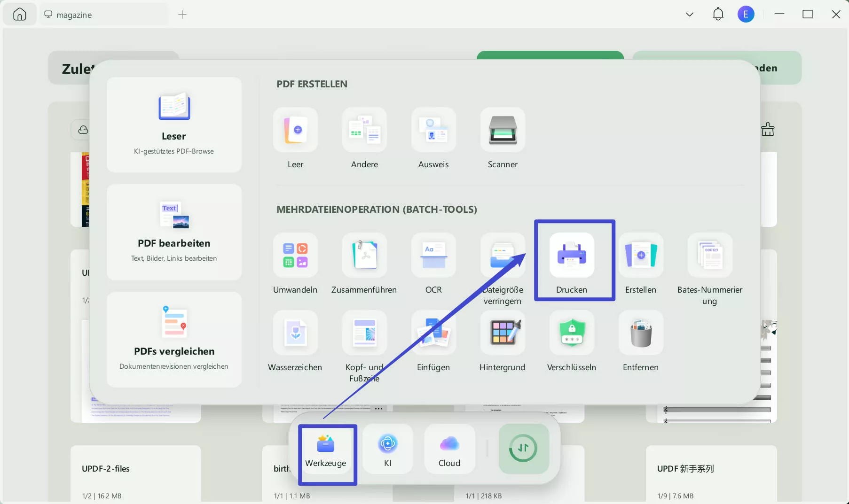The height and width of the screenshot is (504, 849).
Task: Expand the tab list dropdown chevron
Action: coord(690,15)
